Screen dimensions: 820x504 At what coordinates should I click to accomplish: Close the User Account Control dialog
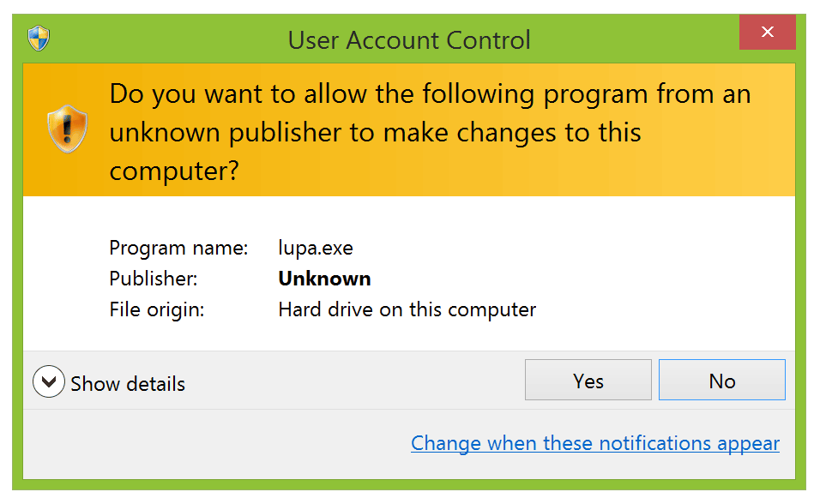coord(767,33)
